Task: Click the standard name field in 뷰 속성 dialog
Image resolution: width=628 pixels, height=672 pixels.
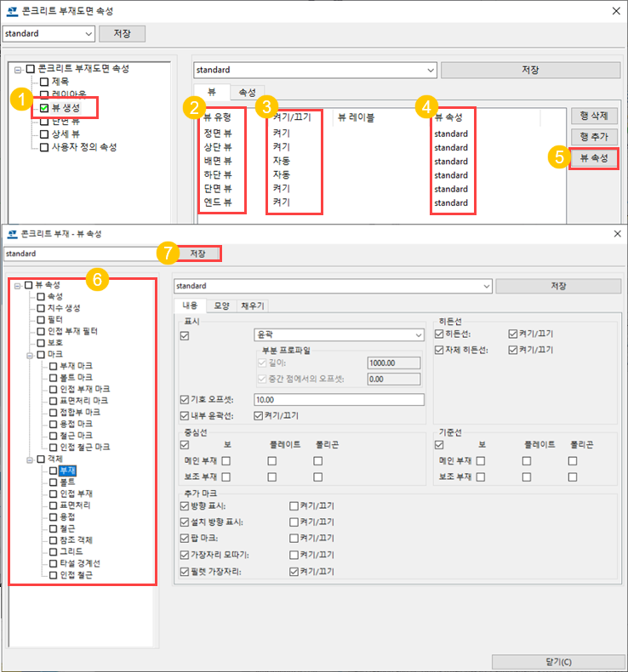Action: pos(82,253)
